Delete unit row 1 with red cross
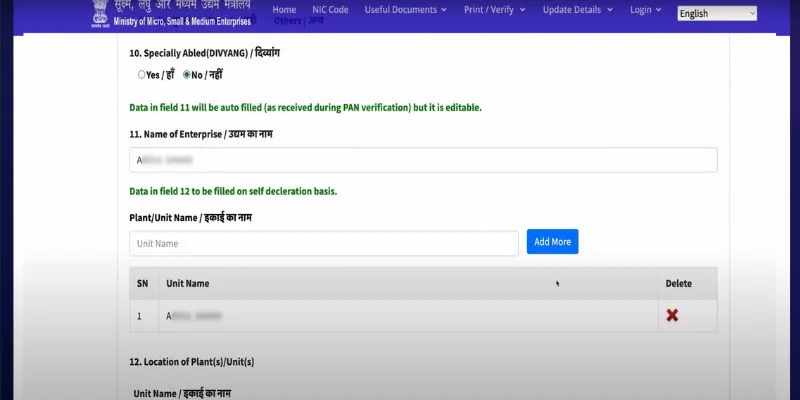 [x=672, y=315]
